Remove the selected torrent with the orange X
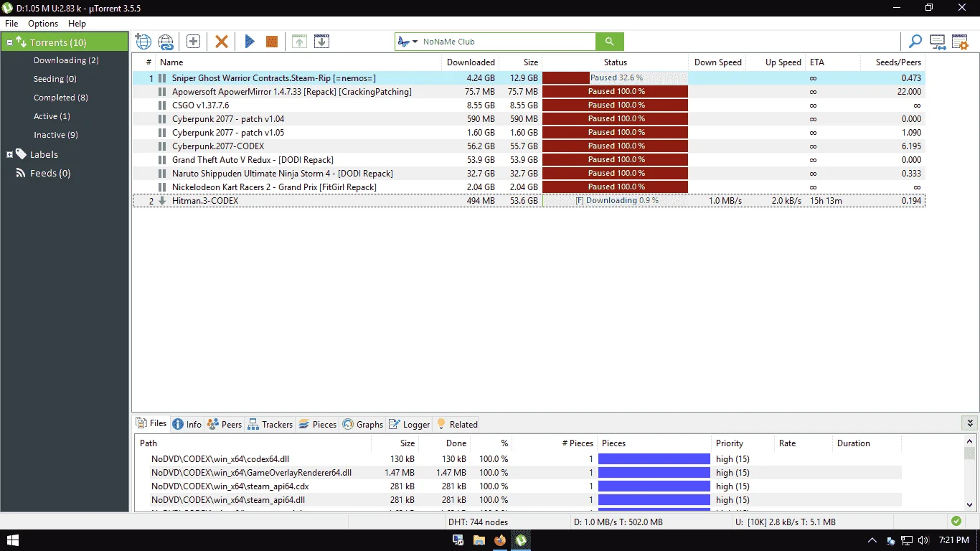980x551 pixels. click(222, 42)
